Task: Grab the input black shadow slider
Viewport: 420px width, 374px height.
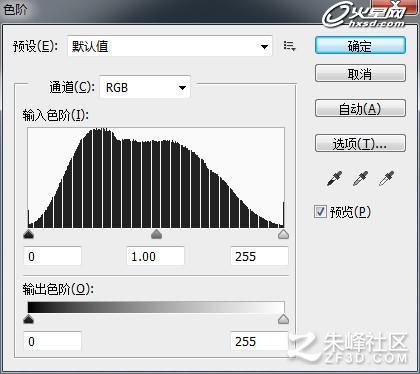Action: pos(29,234)
